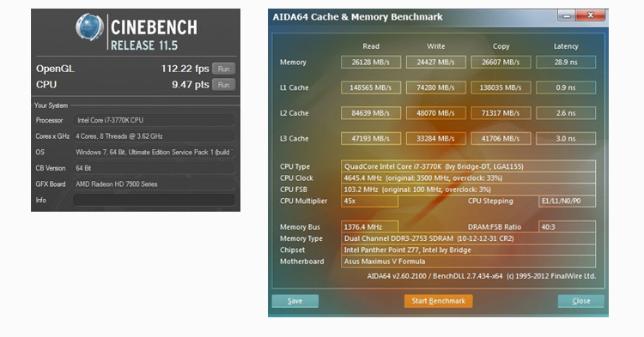Save the AIDA64 benchmark results
644x337 pixels.
coord(295,301)
